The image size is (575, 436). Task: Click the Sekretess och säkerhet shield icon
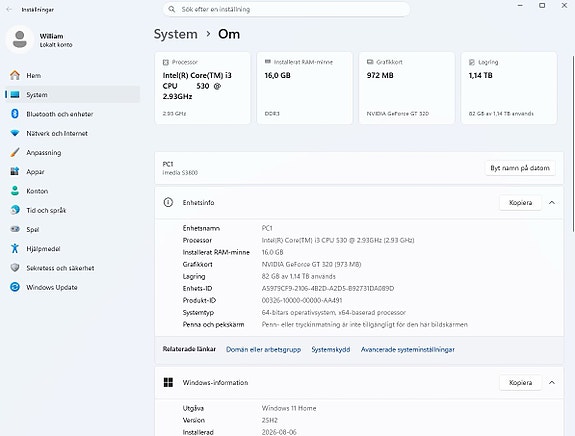[x=15, y=268]
